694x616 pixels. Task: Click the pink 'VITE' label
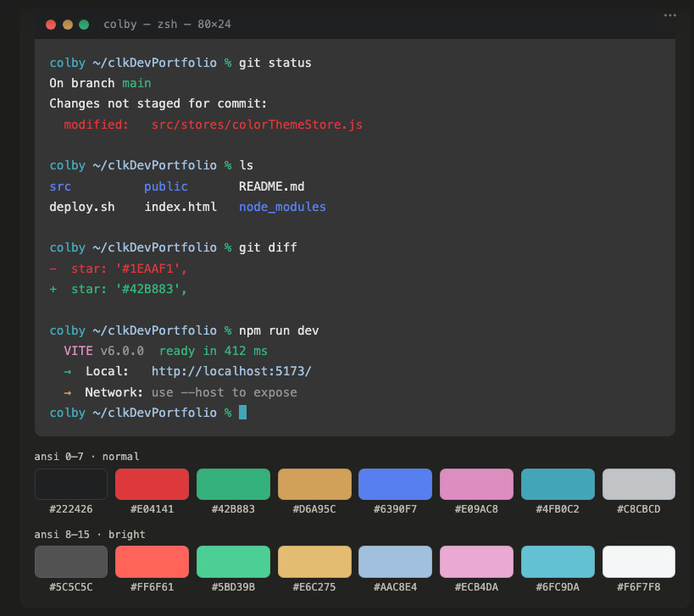78,351
